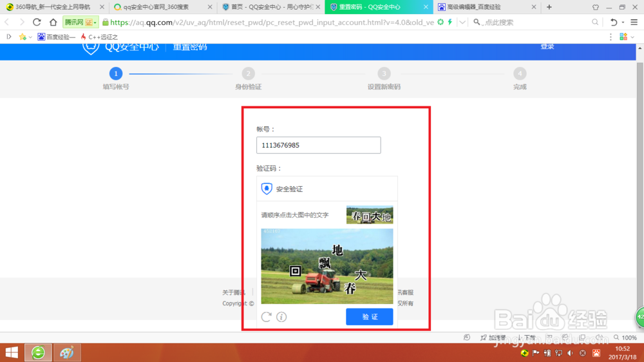Refresh the captcha image
Image resolution: width=644 pixels, height=362 pixels.
266,317
